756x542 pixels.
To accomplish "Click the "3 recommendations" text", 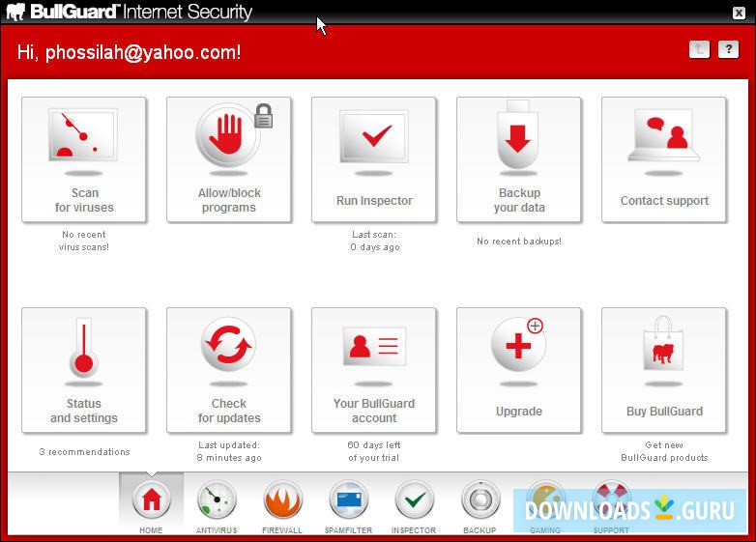I will (x=84, y=451).
